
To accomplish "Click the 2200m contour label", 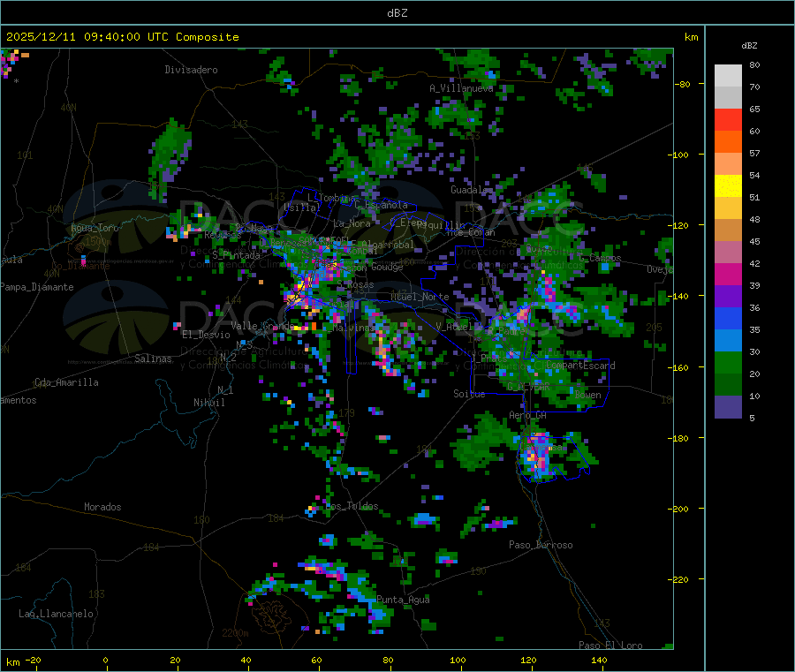I will [x=235, y=633].
